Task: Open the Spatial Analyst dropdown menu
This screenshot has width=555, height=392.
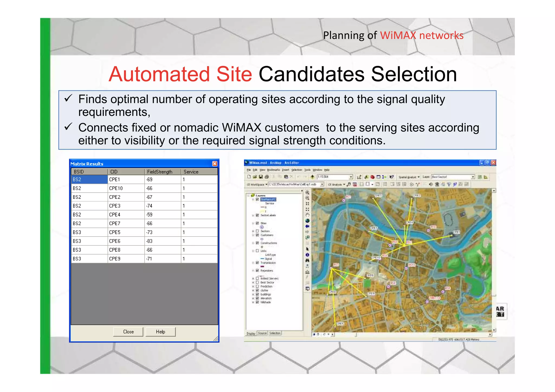Action: tap(409, 177)
